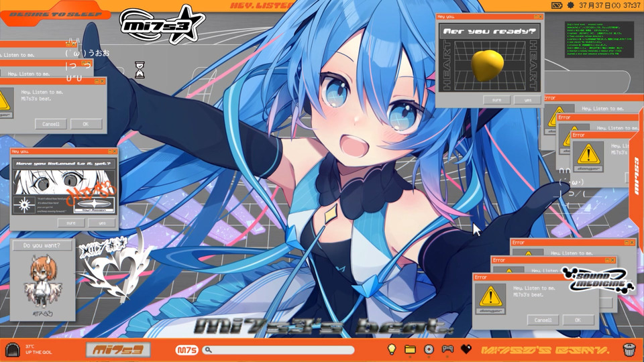Screen dimensions: 644x362
Task: Click the mi7s3 button in the dock
Action: click(x=118, y=350)
